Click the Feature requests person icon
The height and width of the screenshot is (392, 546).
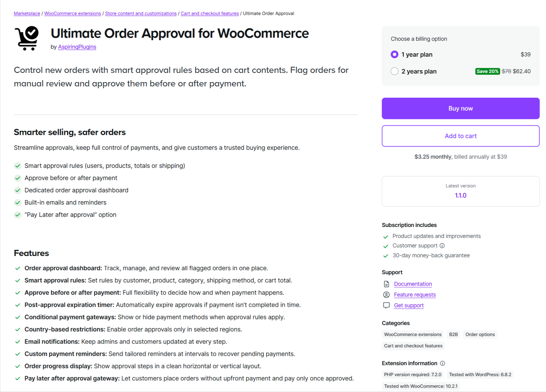click(x=386, y=295)
